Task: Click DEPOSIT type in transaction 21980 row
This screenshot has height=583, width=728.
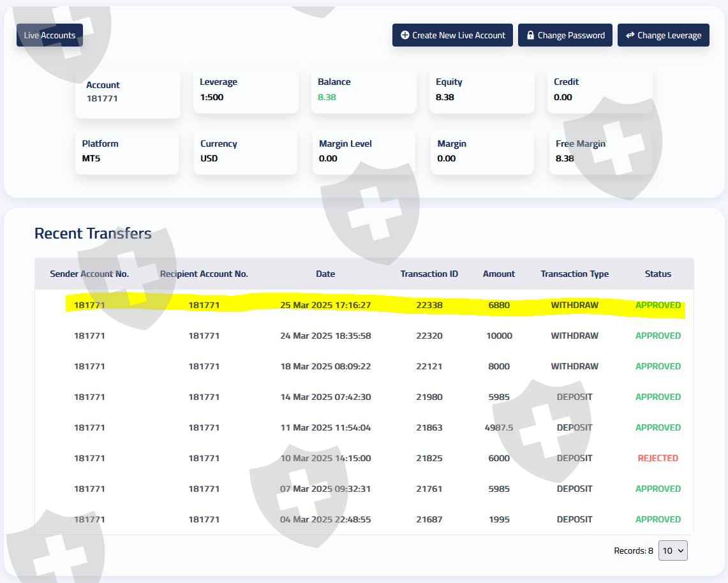Action: pos(574,397)
